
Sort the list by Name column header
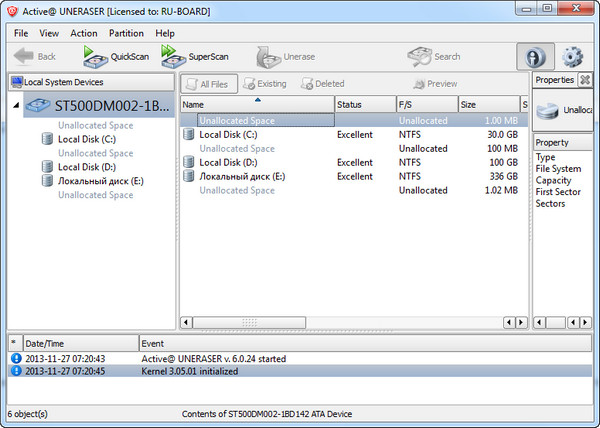click(x=257, y=104)
